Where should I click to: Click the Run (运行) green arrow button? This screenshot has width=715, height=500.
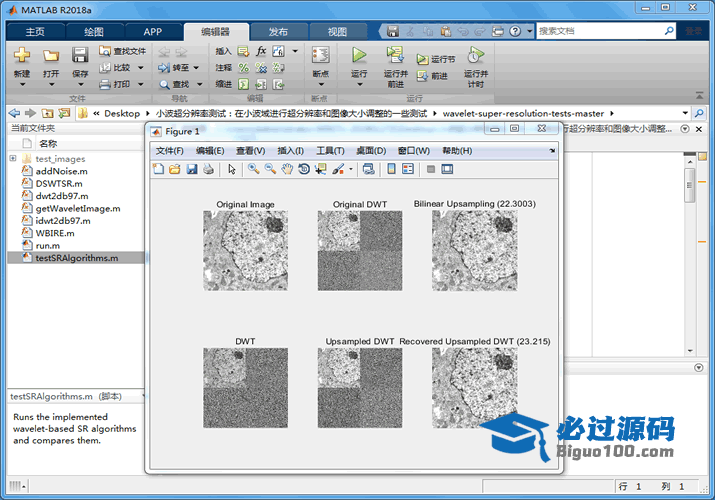coord(359,56)
